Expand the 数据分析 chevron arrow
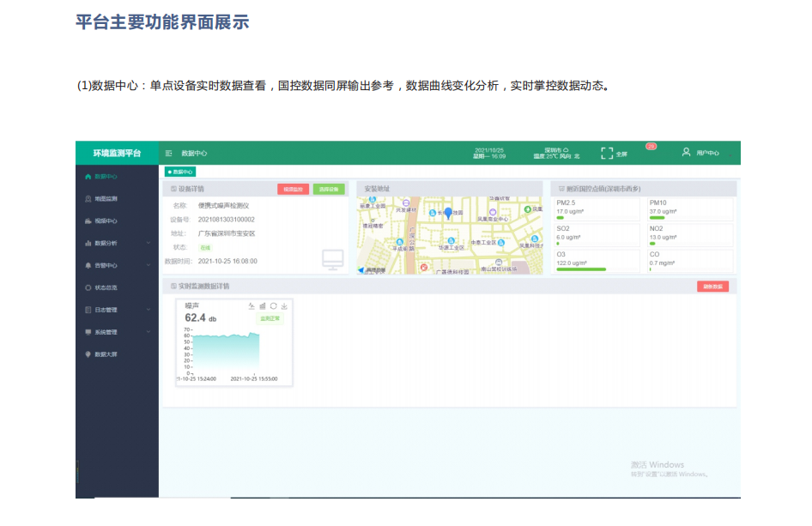 (x=148, y=243)
